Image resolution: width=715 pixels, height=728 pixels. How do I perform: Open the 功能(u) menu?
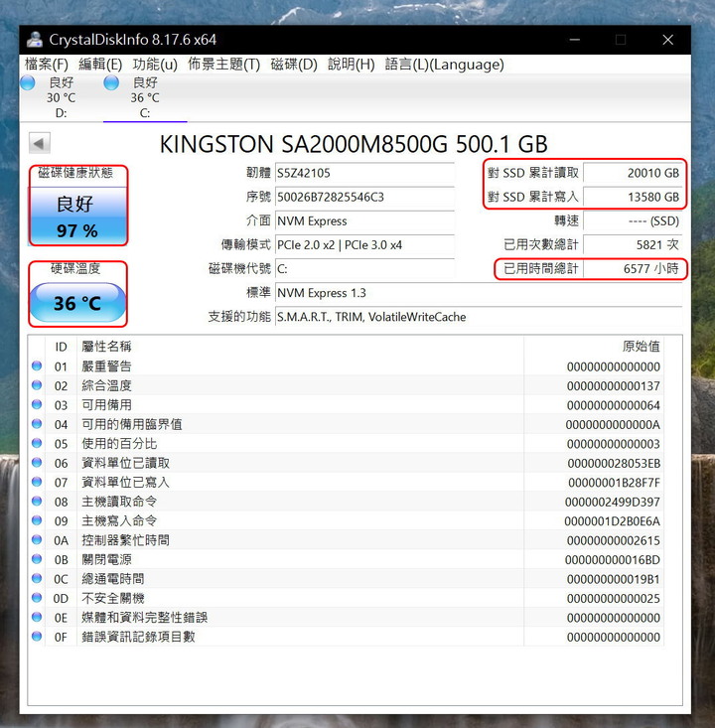155,65
